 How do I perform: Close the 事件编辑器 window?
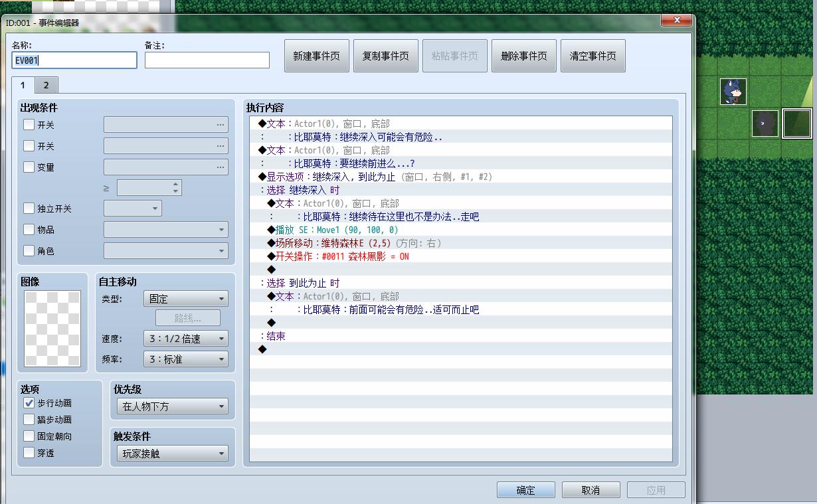(676, 21)
